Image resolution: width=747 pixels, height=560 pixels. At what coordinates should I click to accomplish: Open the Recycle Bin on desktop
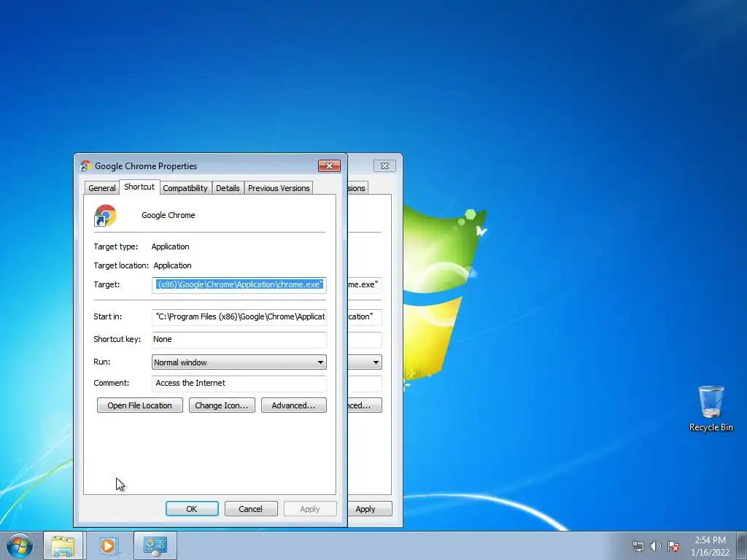point(711,408)
